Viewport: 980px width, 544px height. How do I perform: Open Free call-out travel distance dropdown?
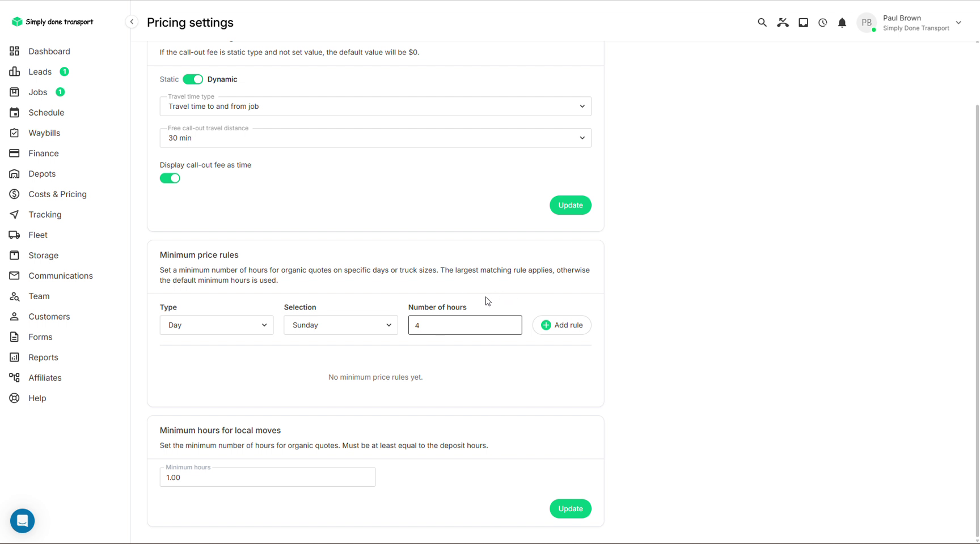click(375, 138)
